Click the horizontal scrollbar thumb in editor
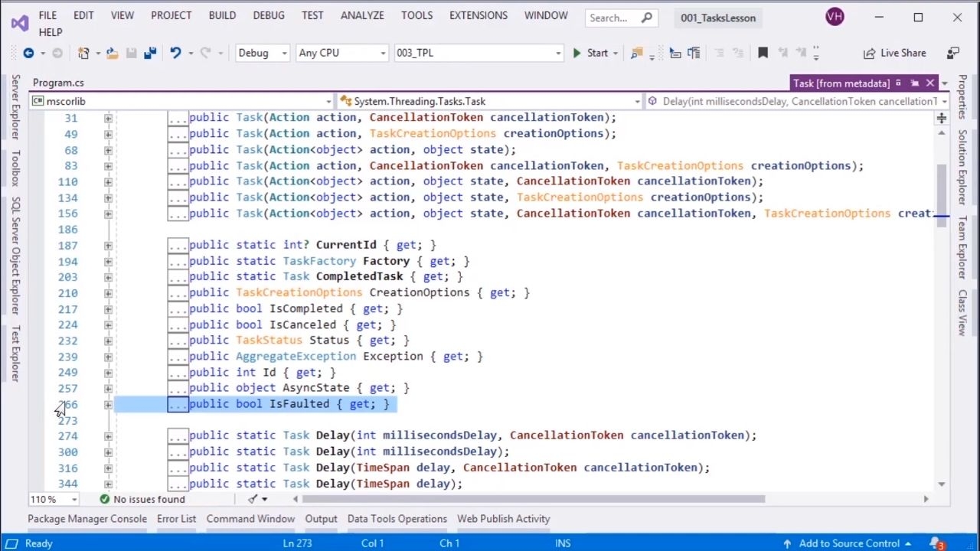The width and height of the screenshot is (980, 551). click(534, 499)
